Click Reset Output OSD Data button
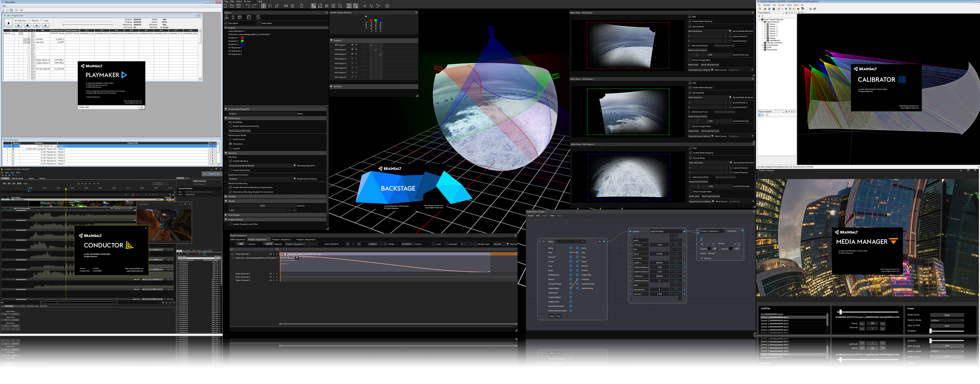The image size is (980, 384). 240,131
